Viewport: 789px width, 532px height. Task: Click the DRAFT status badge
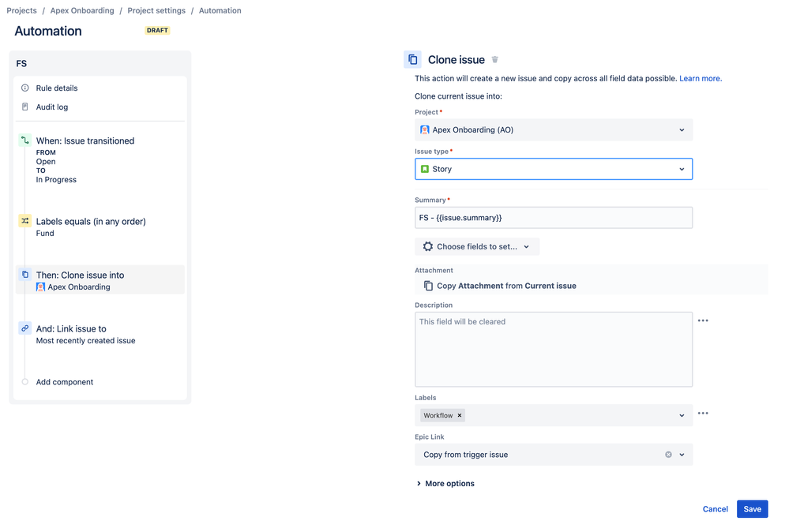pos(157,30)
